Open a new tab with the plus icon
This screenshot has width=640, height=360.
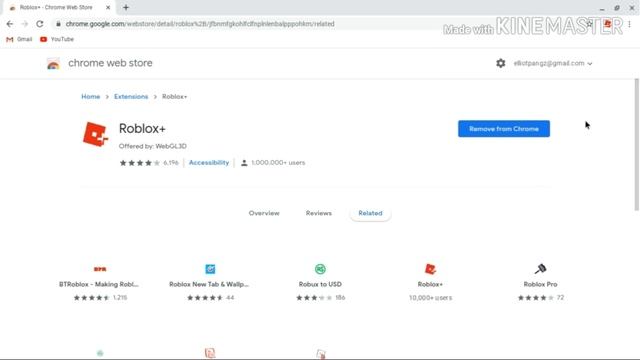[x=126, y=7]
